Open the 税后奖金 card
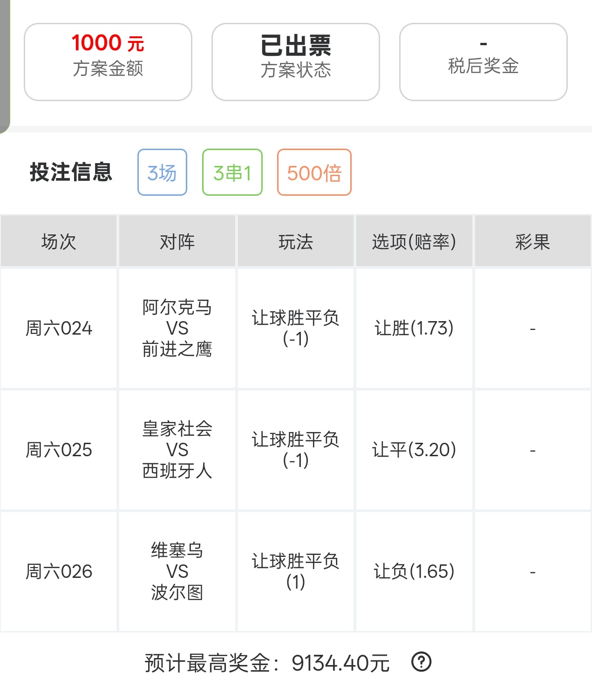The width and height of the screenshot is (592, 700). tap(483, 62)
